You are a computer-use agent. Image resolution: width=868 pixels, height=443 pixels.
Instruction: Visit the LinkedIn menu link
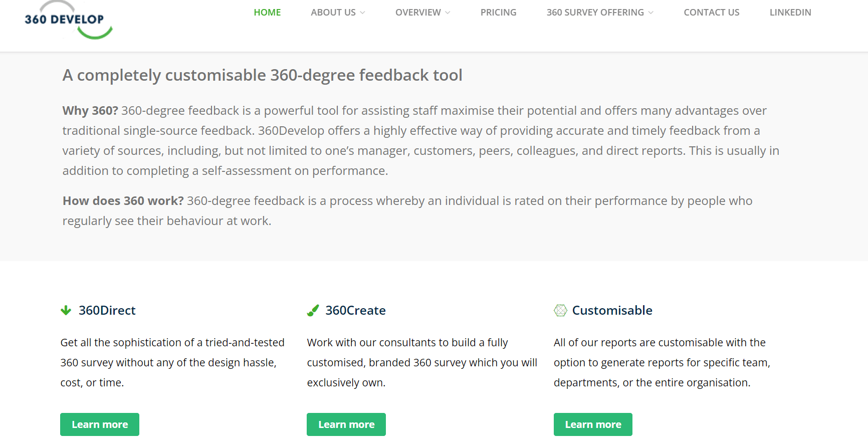[790, 13]
